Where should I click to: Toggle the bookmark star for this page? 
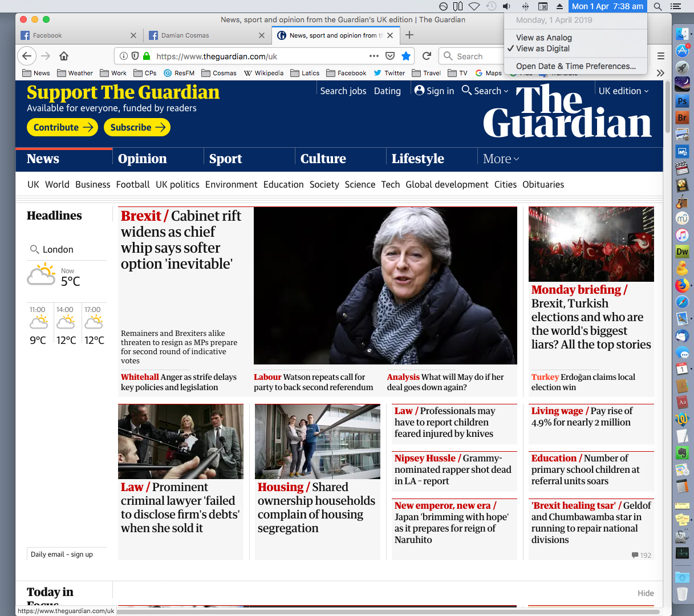(406, 56)
